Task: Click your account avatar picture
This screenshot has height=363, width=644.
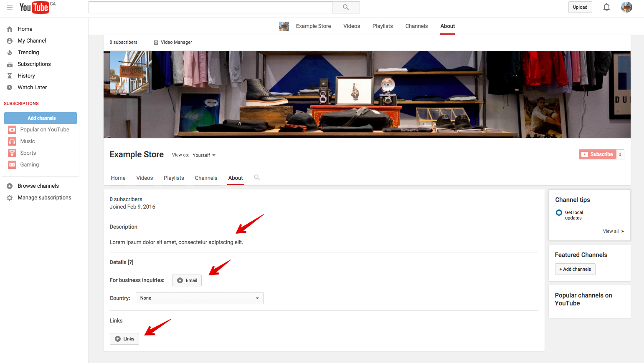Action: tap(626, 7)
